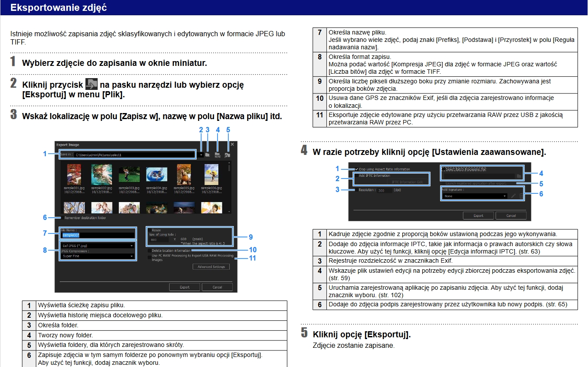Enable the Resize checkbox
The image size is (588, 367).
(150, 230)
